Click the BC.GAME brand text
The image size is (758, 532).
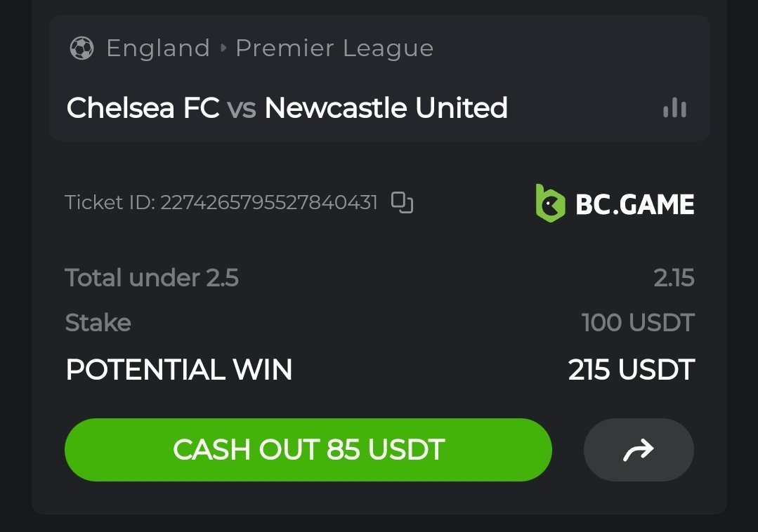tap(634, 204)
